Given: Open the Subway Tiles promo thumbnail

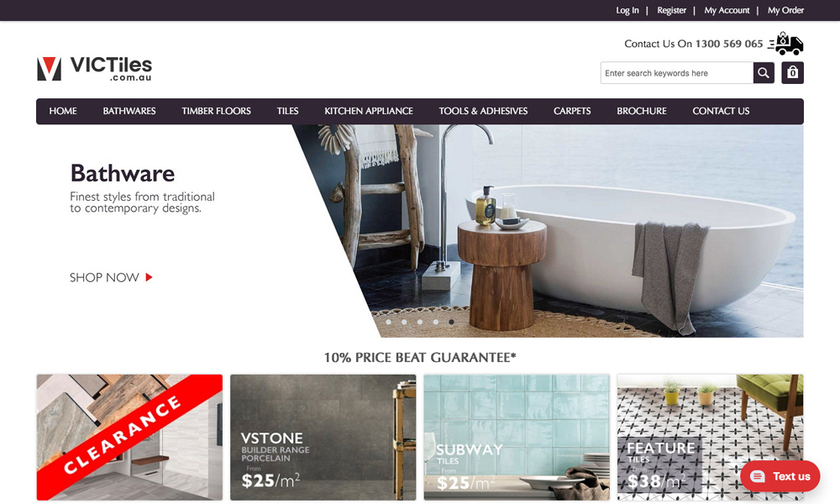Looking at the screenshot, I should click(x=517, y=437).
